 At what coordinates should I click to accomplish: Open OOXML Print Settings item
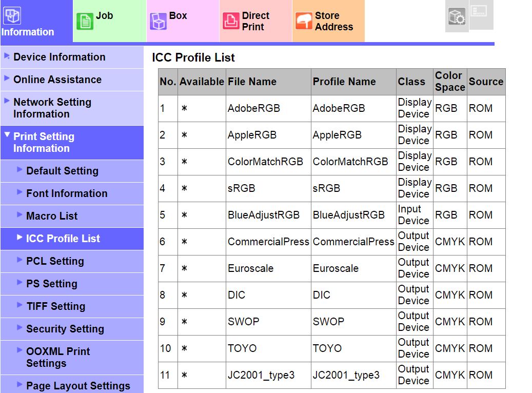[72, 358]
